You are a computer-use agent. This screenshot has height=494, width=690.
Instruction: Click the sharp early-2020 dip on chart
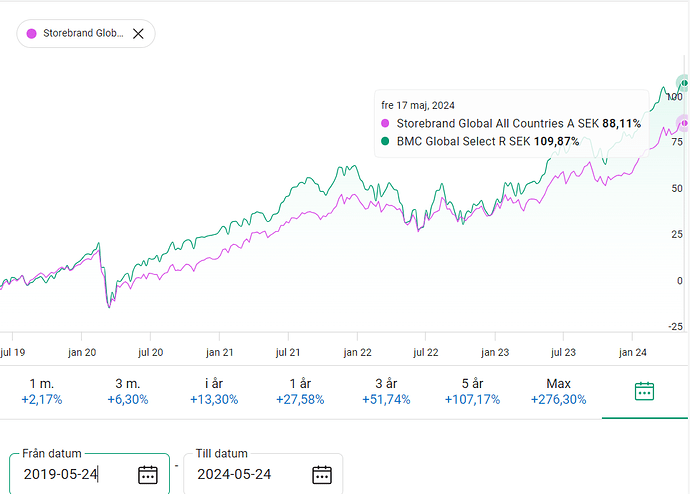(109, 303)
